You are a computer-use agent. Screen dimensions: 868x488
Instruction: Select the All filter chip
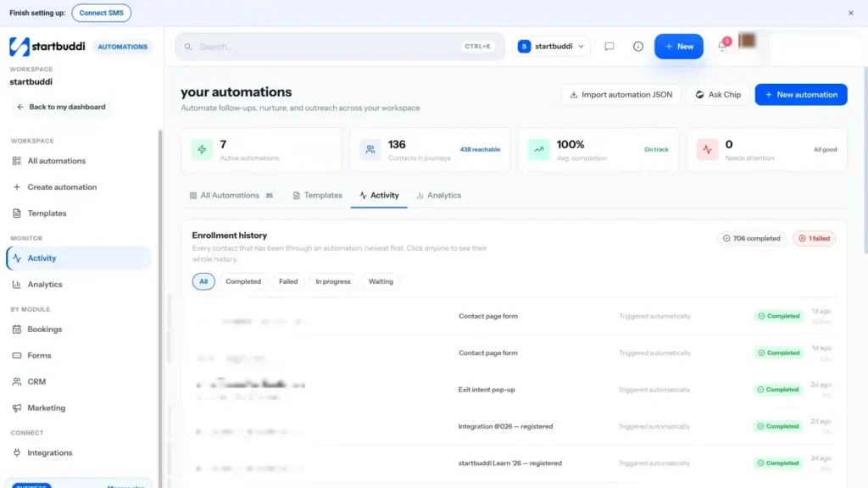(x=203, y=281)
